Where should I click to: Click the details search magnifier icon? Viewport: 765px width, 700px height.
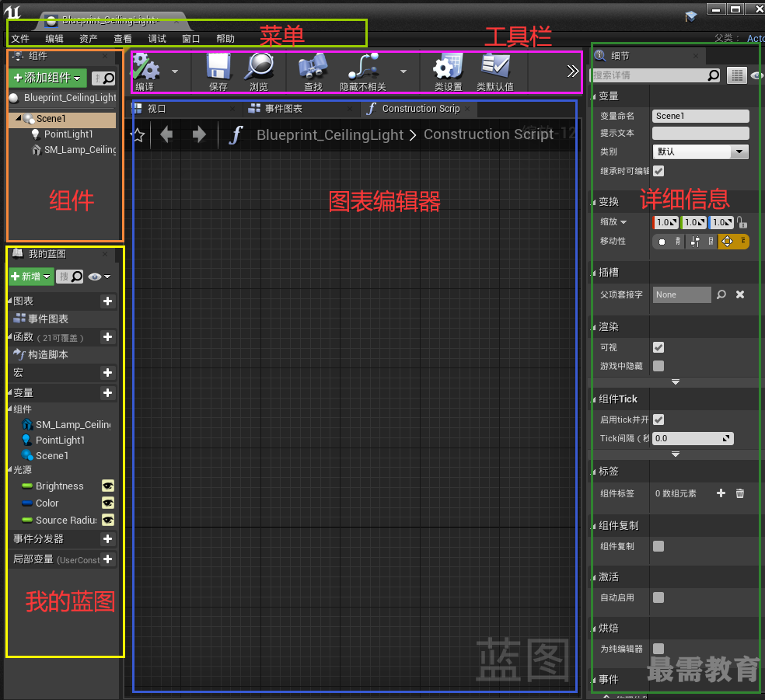pos(713,75)
